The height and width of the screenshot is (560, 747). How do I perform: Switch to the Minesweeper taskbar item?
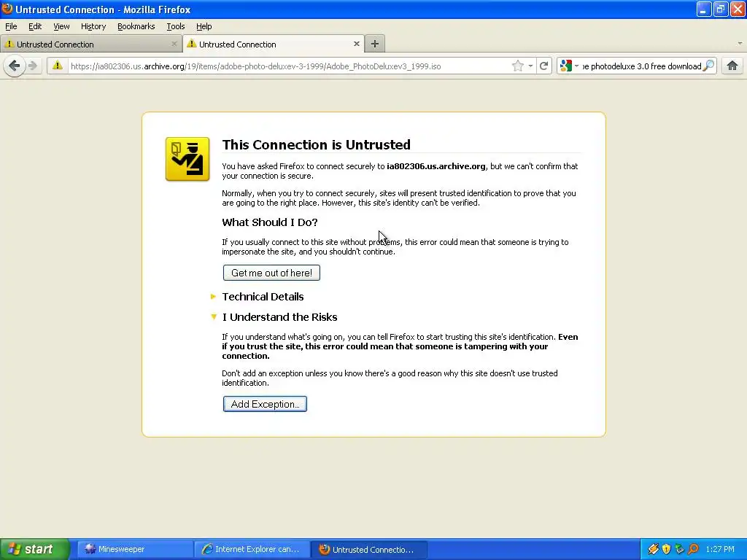pos(134,549)
